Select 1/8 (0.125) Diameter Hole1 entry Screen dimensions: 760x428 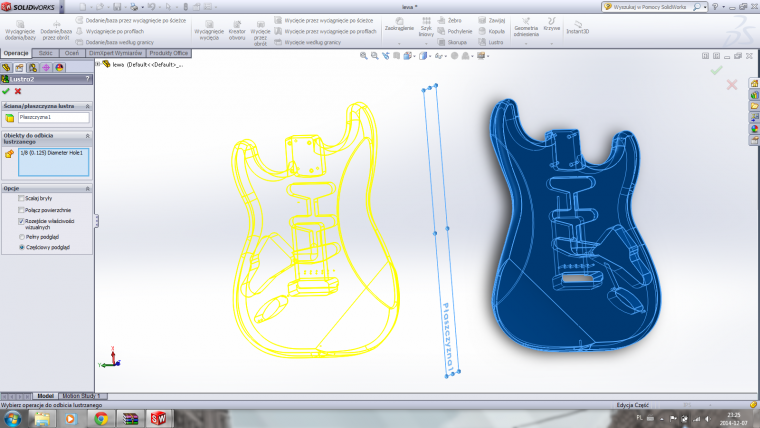51,153
